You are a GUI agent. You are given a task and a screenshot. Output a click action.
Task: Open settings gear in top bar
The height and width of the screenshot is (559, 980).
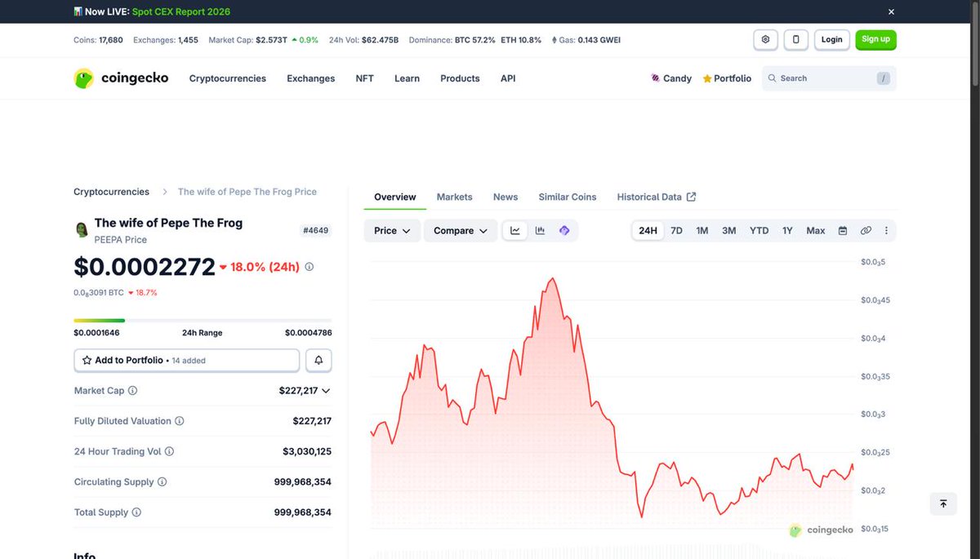click(765, 39)
